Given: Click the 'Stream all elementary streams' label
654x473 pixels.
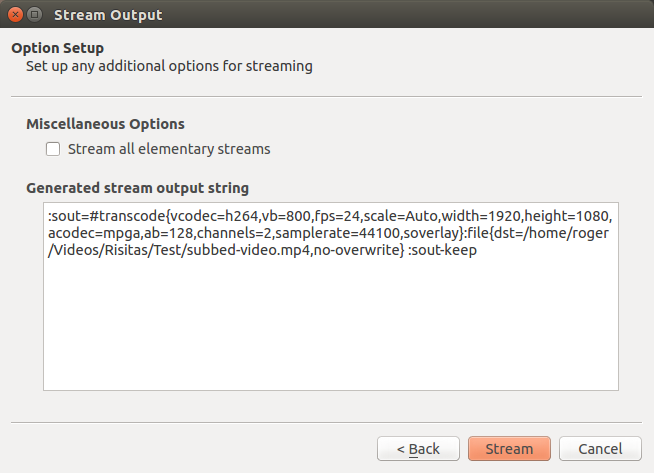Looking at the screenshot, I should point(169,149).
